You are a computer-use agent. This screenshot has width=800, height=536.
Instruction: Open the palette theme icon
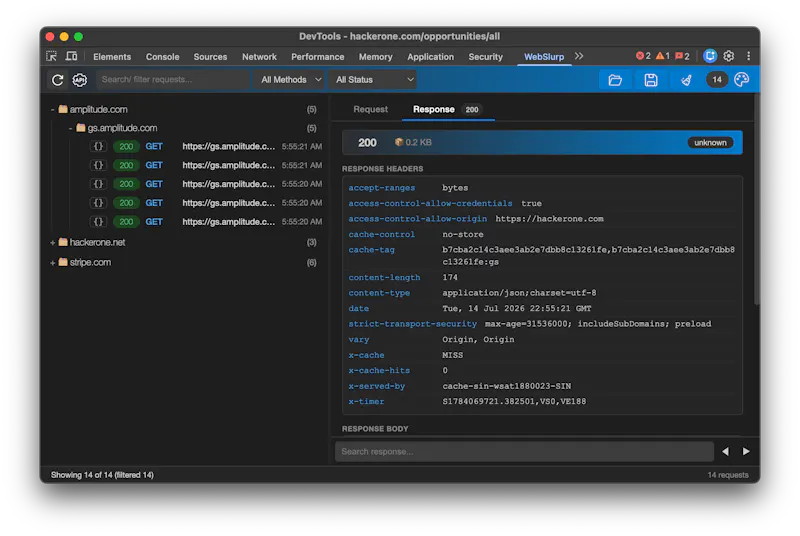[x=741, y=80]
